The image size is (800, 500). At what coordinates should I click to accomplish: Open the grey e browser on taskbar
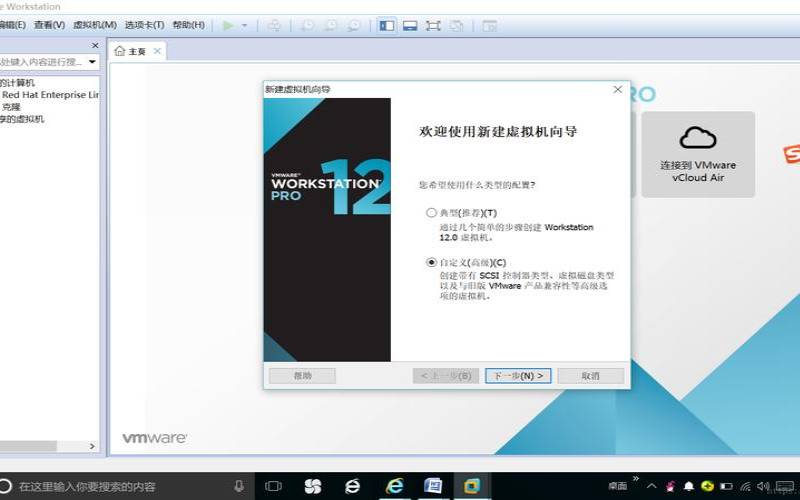click(x=353, y=486)
